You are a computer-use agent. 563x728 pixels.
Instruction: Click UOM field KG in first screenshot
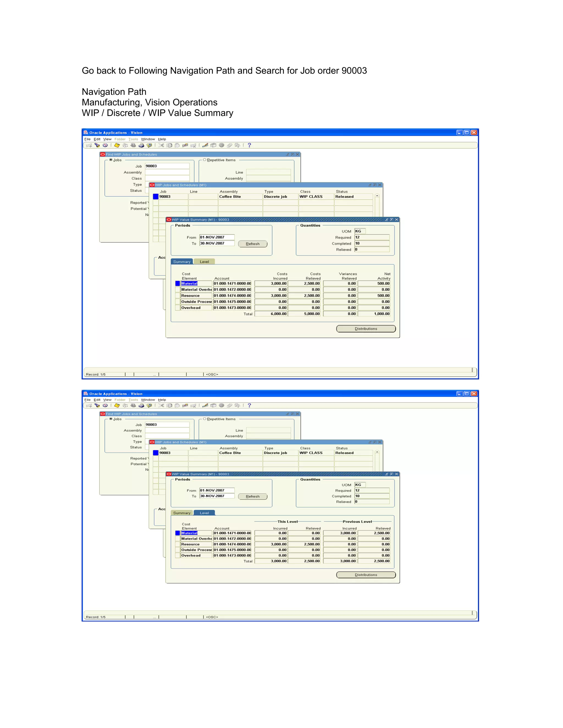(360, 231)
